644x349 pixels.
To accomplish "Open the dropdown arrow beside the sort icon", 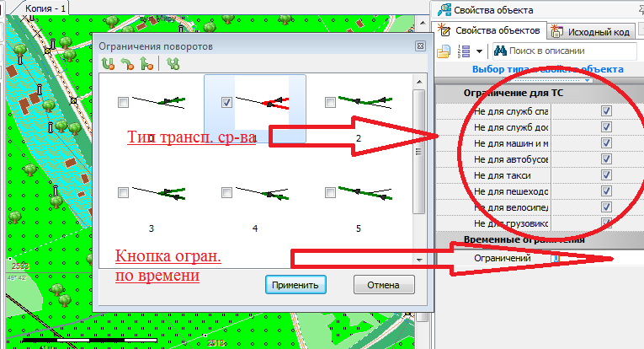I will click(478, 52).
